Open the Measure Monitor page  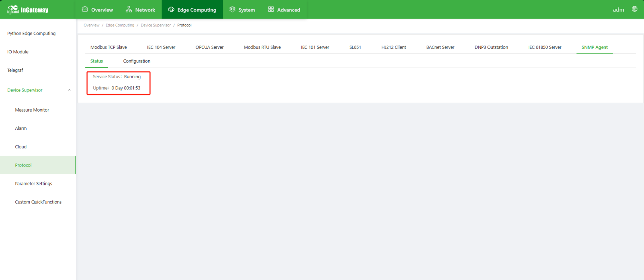click(x=32, y=110)
